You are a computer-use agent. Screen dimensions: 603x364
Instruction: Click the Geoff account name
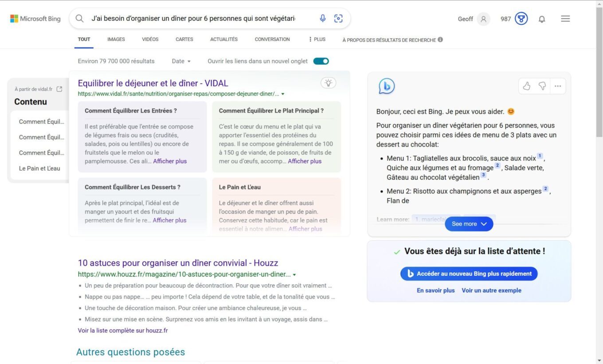466,19
